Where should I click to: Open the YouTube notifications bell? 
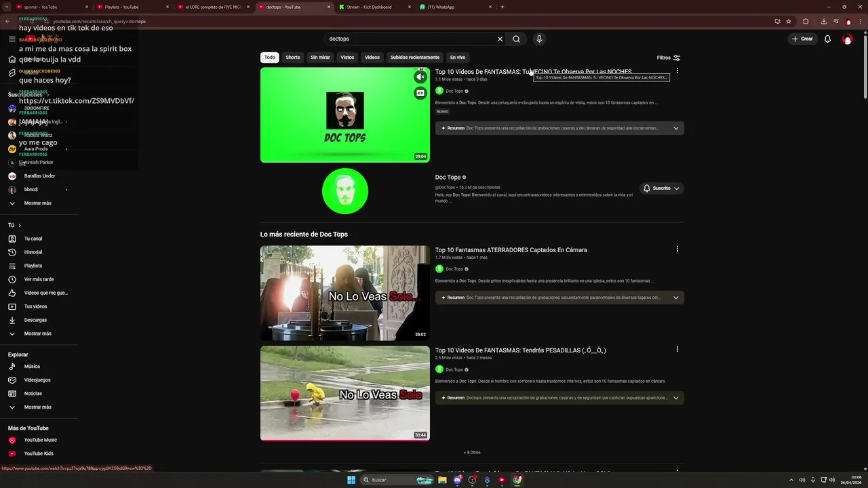pos(827,39)
